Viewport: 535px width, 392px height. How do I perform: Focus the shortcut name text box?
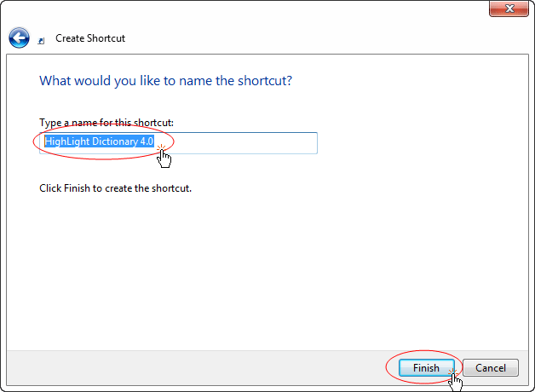(178, 143)
